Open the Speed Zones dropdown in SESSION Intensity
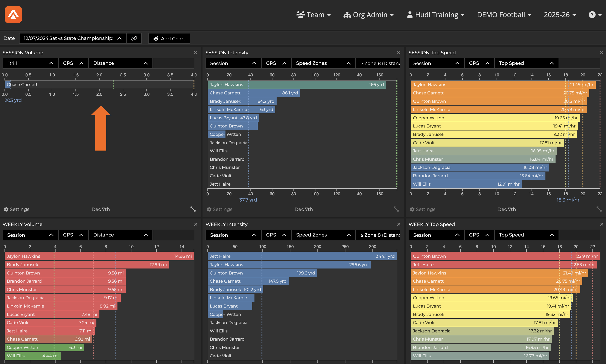 click(x=323, y=63)
